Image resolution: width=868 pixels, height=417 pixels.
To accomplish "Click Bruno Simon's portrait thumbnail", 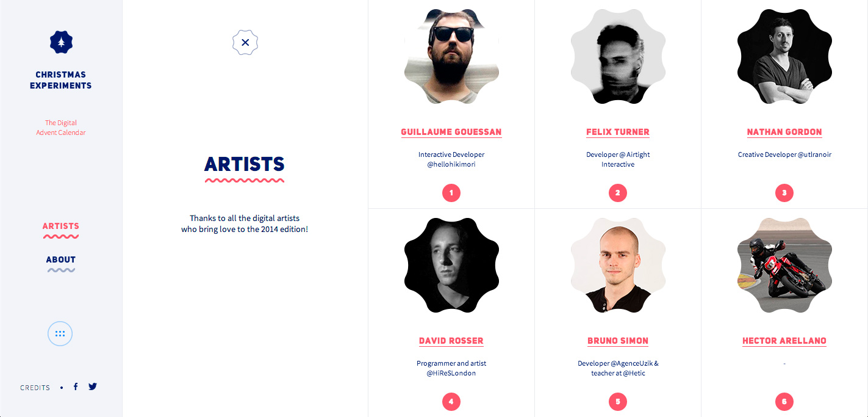I will [x=618, y=265].
